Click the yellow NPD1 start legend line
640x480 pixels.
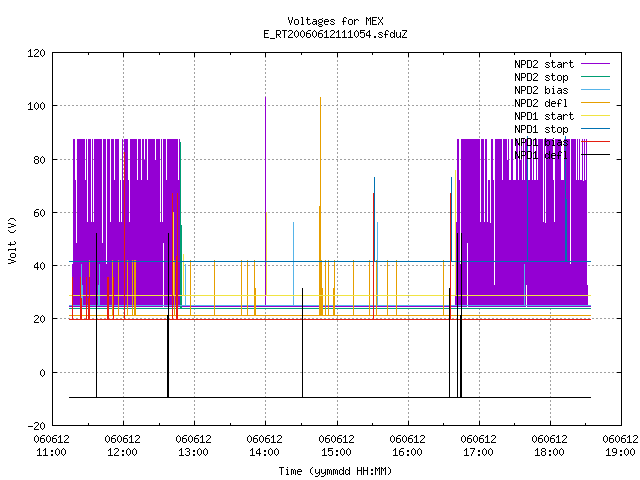[x=596, y=116]
